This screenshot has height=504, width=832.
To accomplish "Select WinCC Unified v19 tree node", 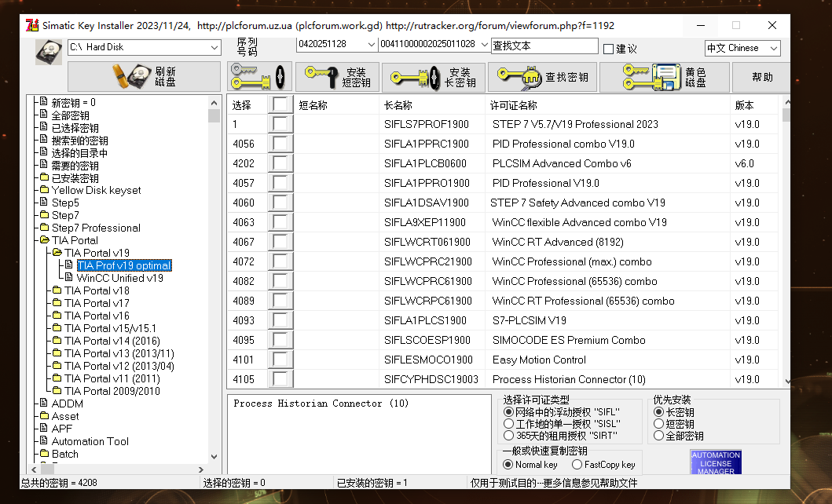I will pos(119,278).
